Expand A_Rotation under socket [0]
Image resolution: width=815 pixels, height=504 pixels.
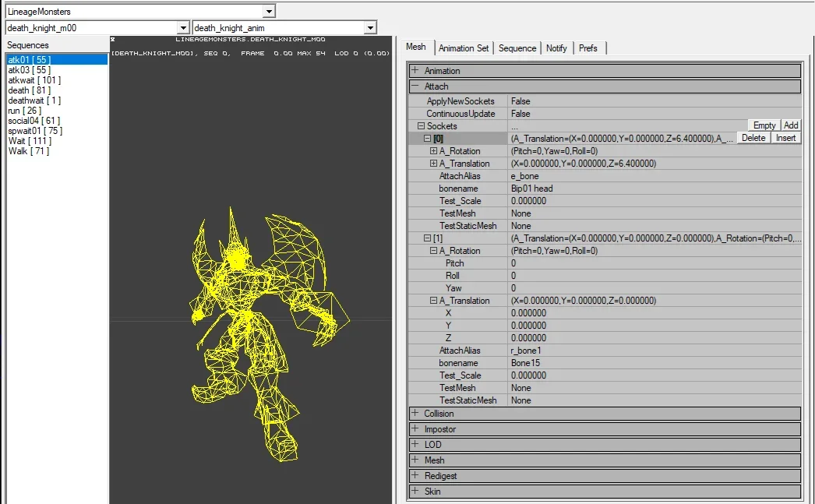coord(433,150)
